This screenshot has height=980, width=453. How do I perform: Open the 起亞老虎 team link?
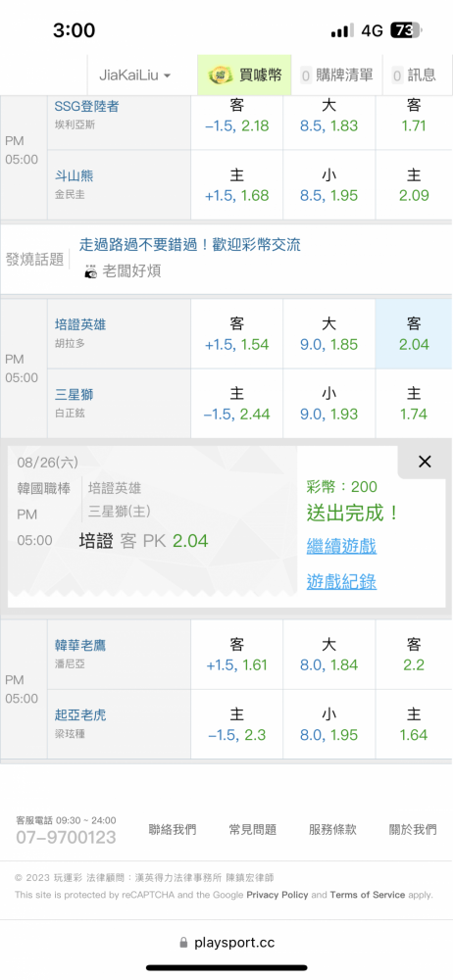(x=80, y=715)
